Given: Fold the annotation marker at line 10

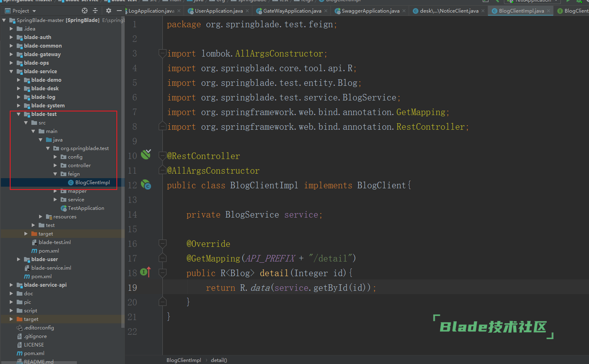Looking at the screenshot, I should click(x=162, y=156).
